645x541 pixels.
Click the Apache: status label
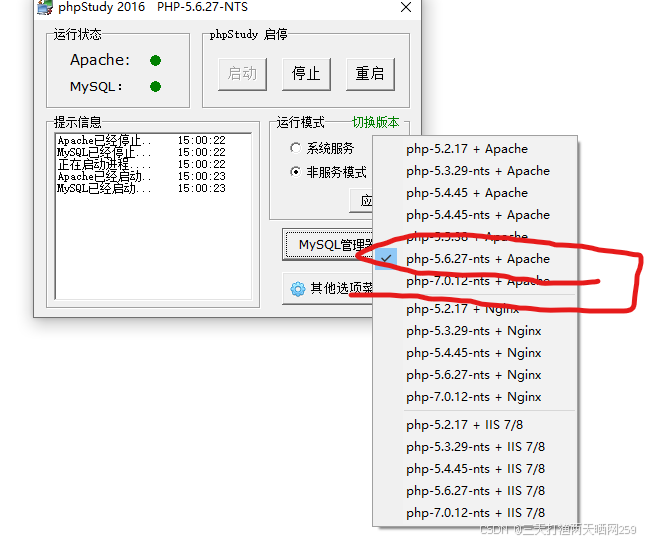tap(100, 60)
